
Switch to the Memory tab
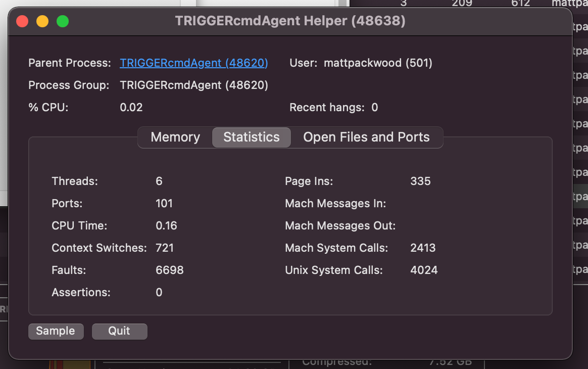[x=175, y=137]
